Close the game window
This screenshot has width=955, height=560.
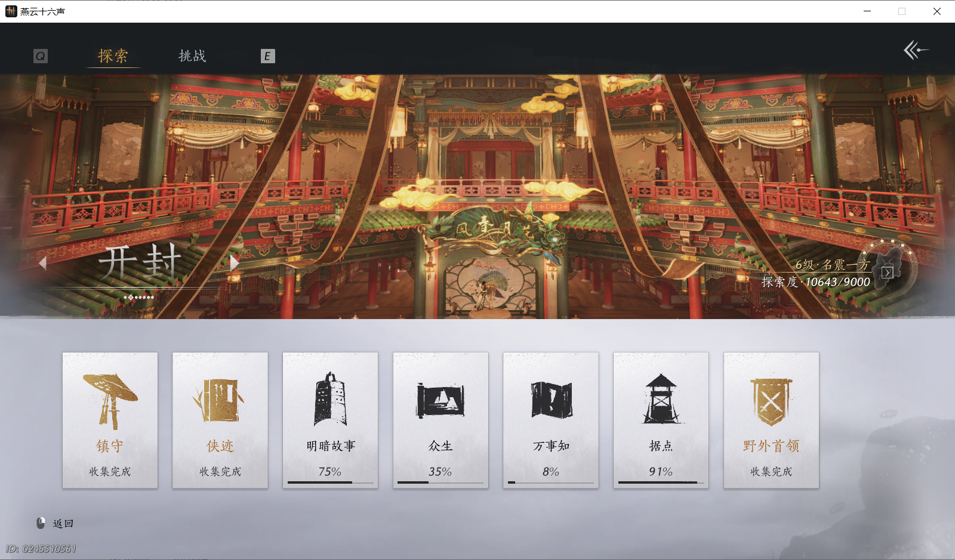[937, 11]
